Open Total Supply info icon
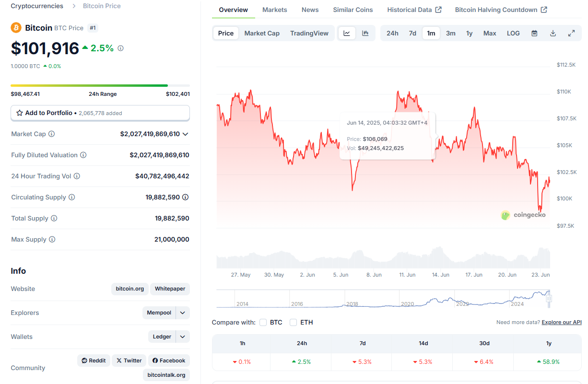 tap(54, 219)
